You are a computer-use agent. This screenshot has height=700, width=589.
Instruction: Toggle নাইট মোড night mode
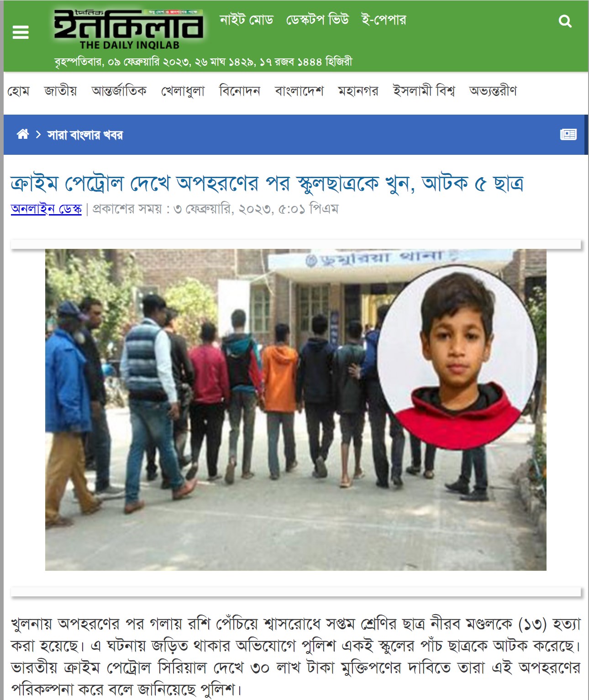click(247, 20)
